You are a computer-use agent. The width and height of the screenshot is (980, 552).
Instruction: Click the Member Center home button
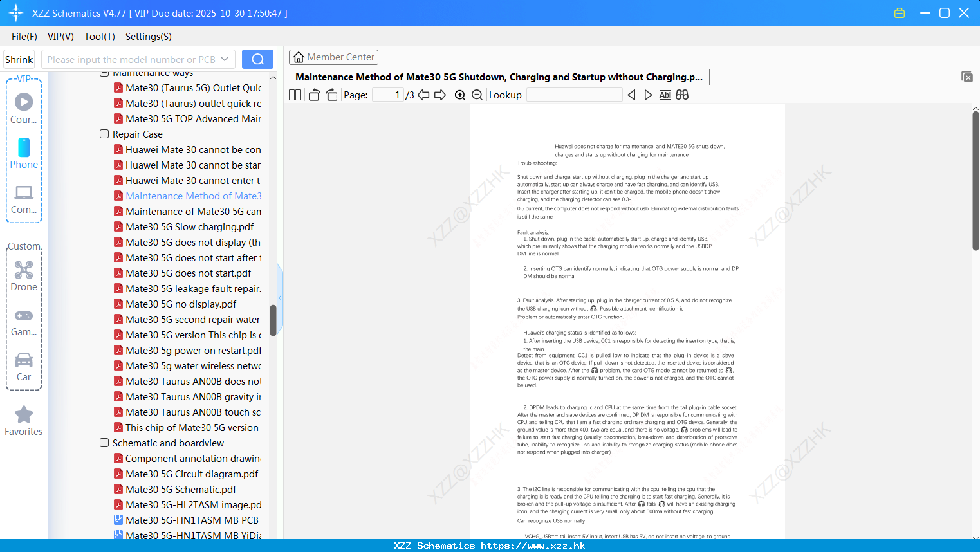333,57
